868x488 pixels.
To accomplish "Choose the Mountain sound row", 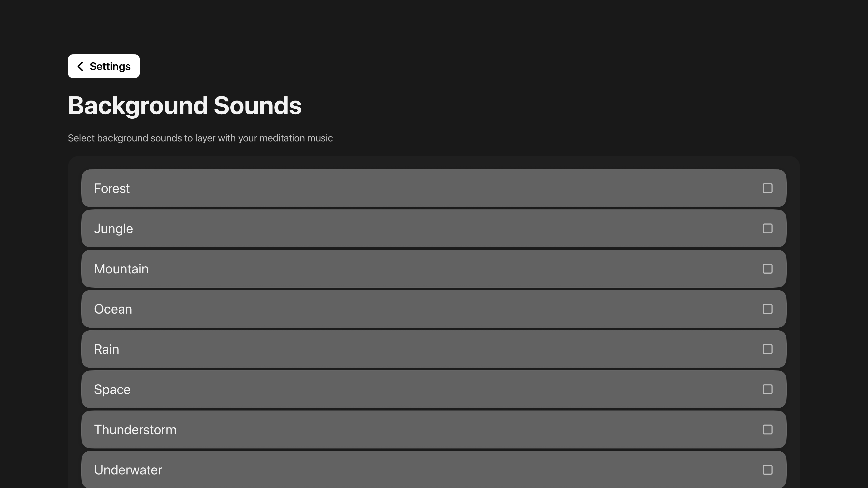I will 404,269.
